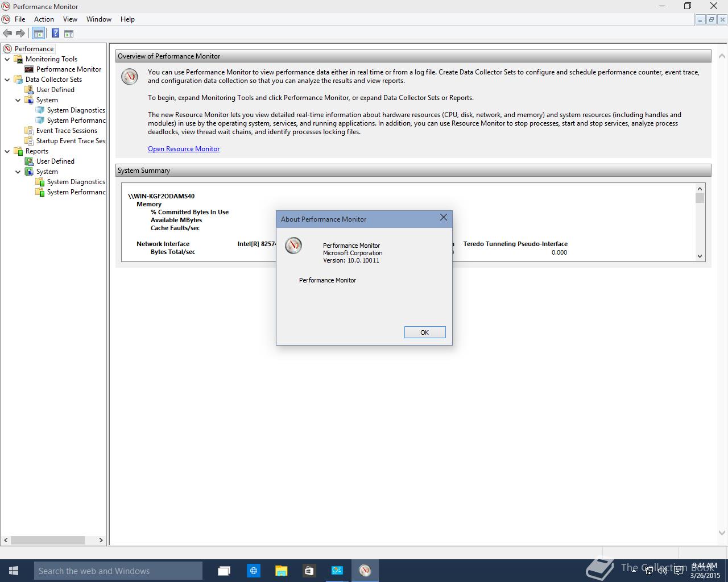728x582 pixels.
Task: Click the Open Resource Monitor link
Action: pyautogui.click(x=184, y=149)
